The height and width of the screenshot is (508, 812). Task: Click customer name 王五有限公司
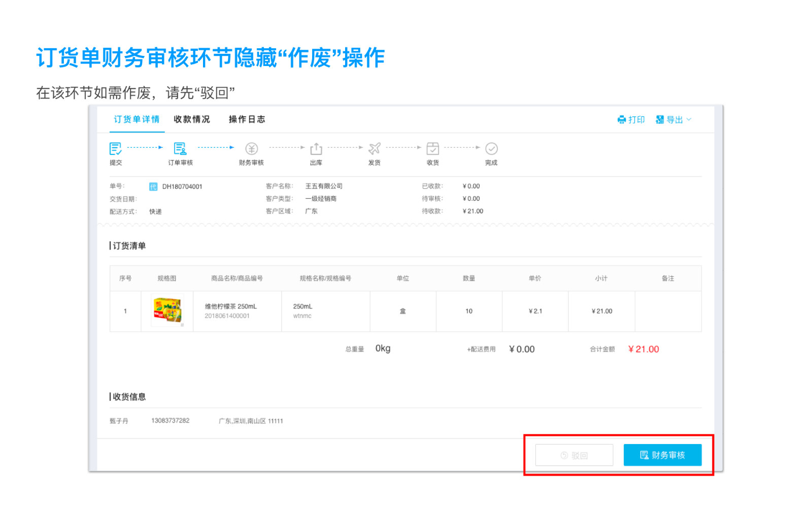pyautogui.click(x=324, y=186)
